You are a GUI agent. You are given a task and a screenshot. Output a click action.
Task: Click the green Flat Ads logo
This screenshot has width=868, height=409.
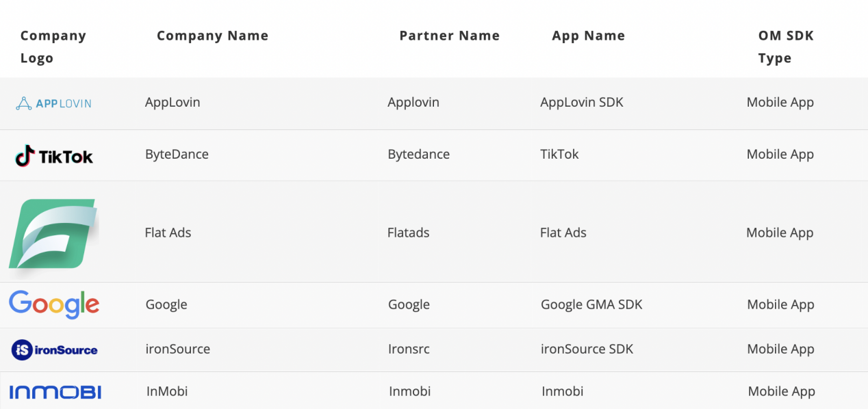pyautogui.click(x=53, y=233)
